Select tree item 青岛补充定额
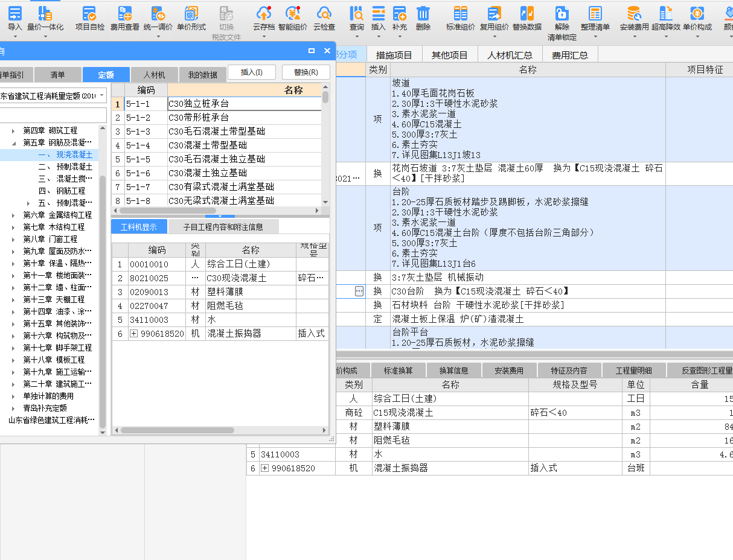 (x=45, y=408)
